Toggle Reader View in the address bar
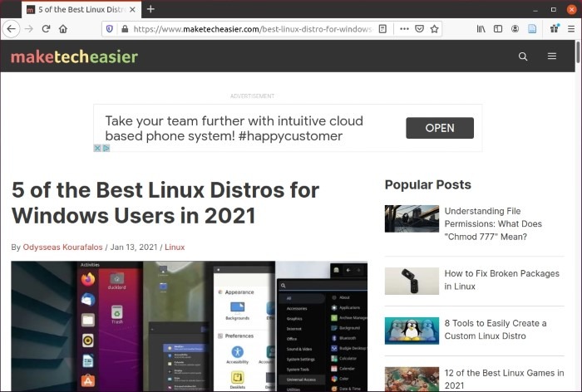Screen dimensions: 582x392 [x=382, y=28]
